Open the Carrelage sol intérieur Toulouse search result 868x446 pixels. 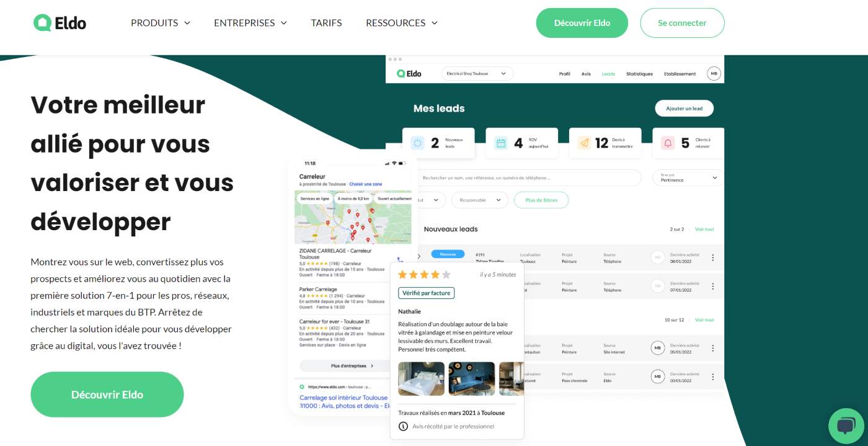(x=343, y=401)
